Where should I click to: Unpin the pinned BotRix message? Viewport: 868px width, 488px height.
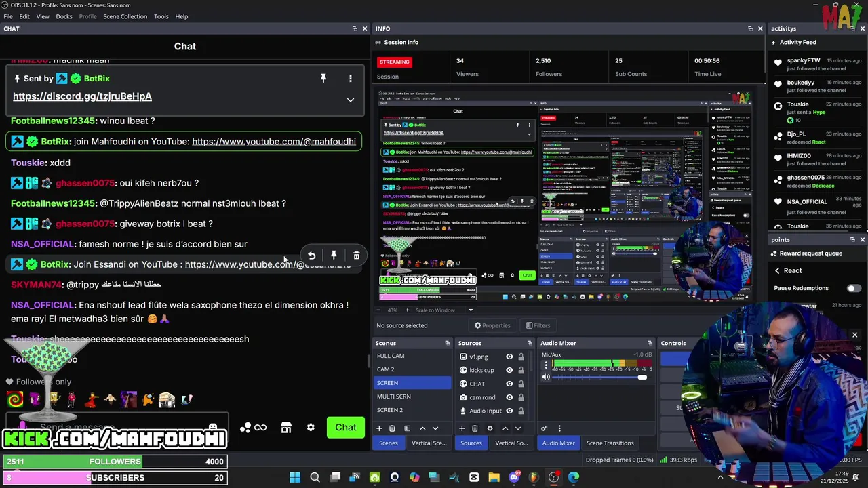pyautogui.click(x=323, y=79)
